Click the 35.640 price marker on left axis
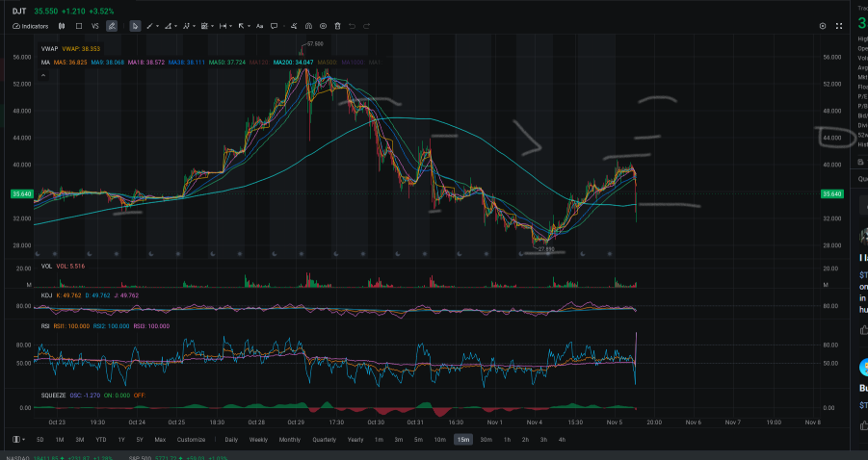 20,194
